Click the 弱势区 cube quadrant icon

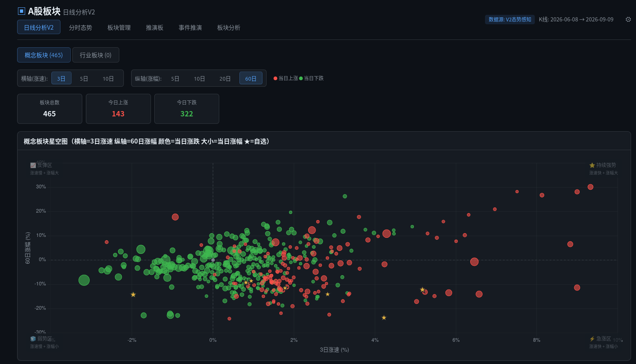(x=33, y=338)
